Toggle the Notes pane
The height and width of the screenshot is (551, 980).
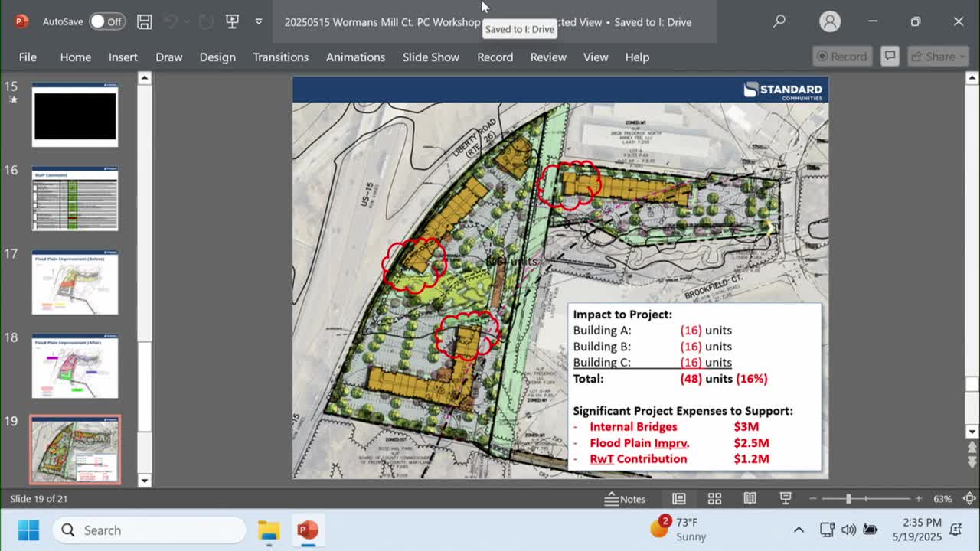[625, 499]
